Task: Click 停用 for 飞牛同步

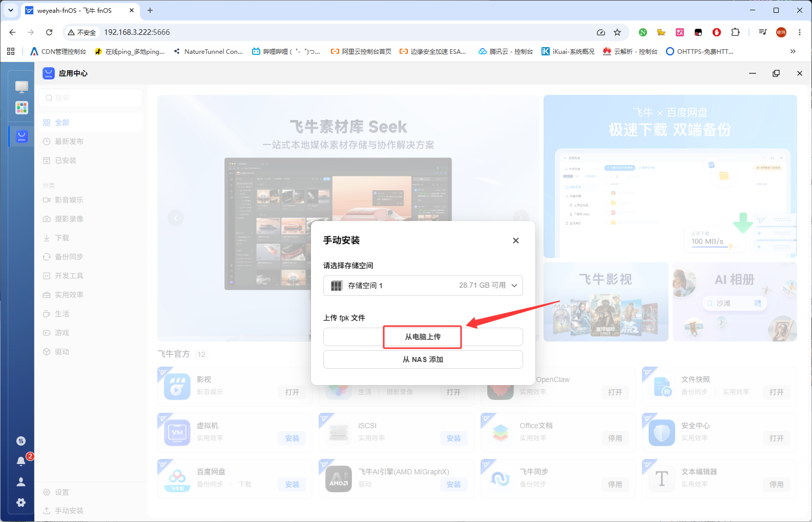Action: [615, 485]
